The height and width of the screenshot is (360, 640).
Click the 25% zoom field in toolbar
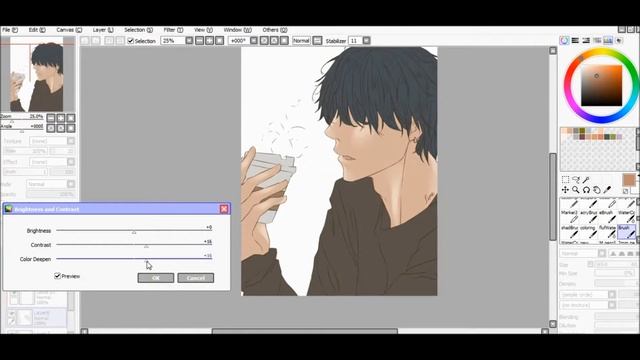(173, 40)
